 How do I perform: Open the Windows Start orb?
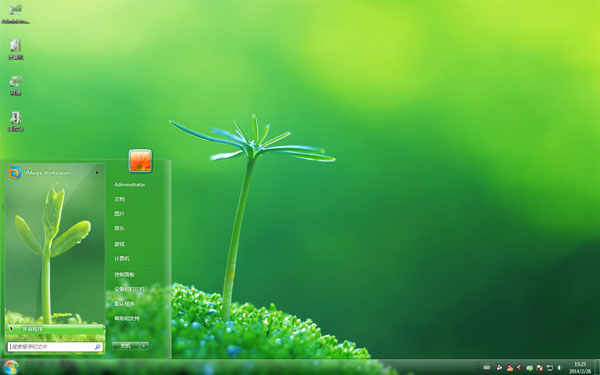11,367
